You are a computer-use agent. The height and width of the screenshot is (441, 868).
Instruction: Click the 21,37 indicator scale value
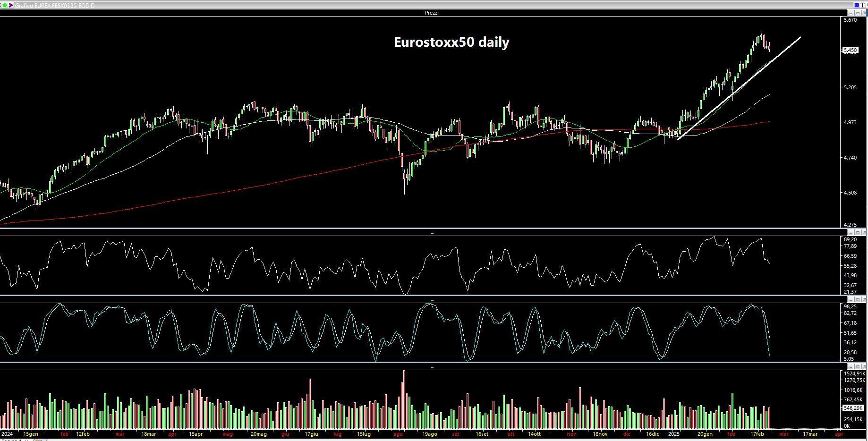[850, 292]
